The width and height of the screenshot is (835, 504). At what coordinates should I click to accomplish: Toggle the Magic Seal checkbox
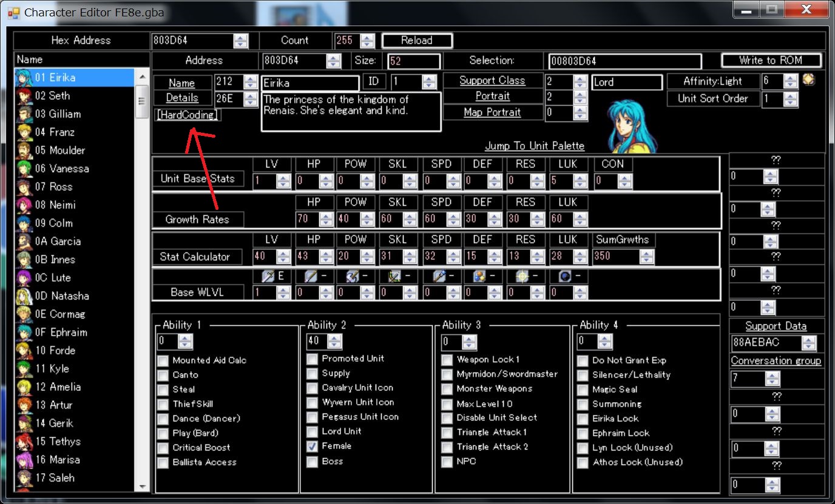click(583, 389)
